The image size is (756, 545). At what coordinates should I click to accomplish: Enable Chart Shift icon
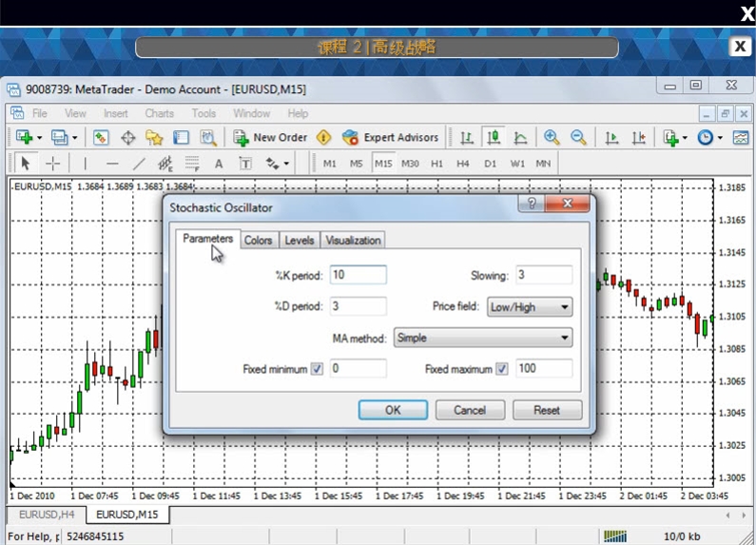tap(638, 138)
